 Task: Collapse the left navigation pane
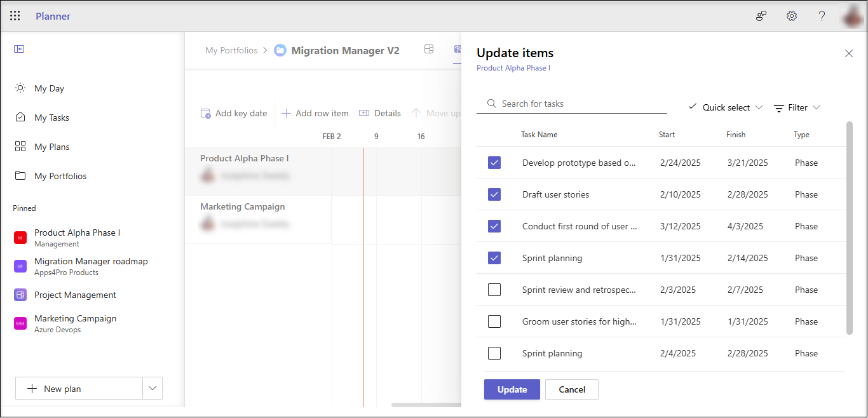pos(19,48)
